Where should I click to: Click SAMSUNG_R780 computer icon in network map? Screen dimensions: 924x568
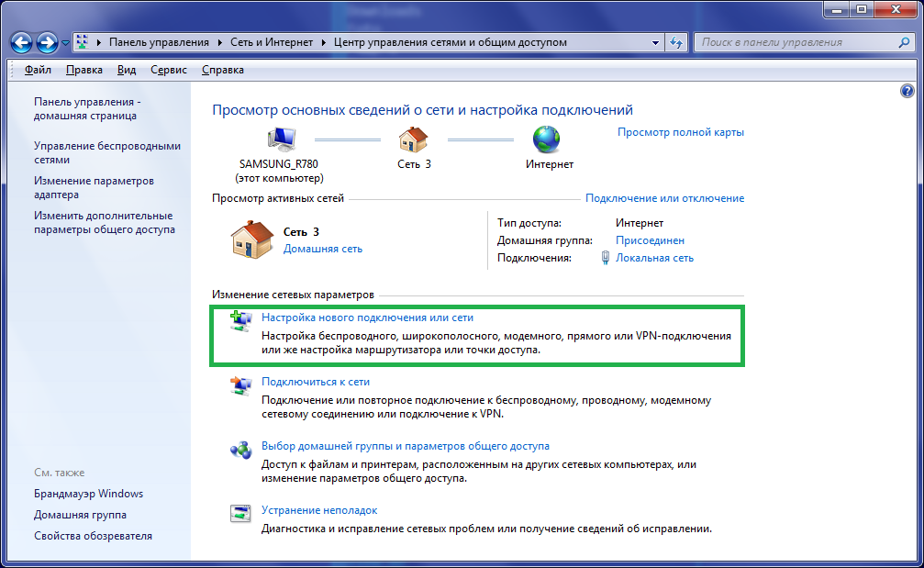(281, 139)
